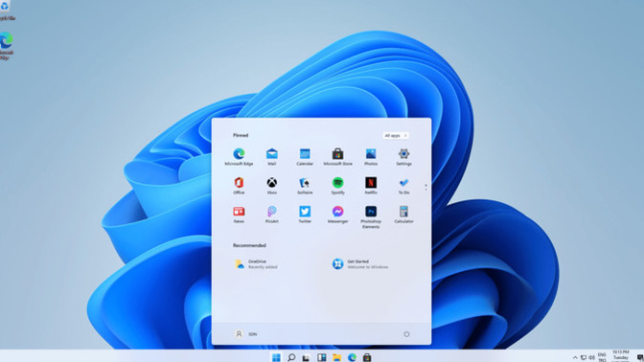Screen dimensions: 644x362
Task: Open Microsoft Store from pinned apps
Action: coord(337,157)
